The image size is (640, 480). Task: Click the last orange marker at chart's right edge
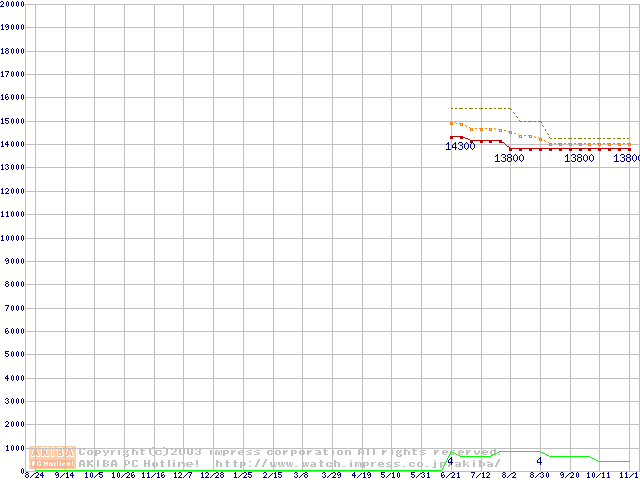pos(629,144)
